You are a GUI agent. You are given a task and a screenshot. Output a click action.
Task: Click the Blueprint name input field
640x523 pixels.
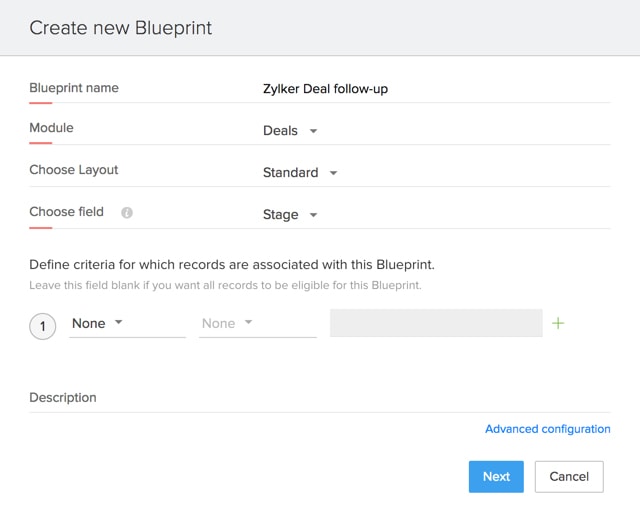point(436,89)
